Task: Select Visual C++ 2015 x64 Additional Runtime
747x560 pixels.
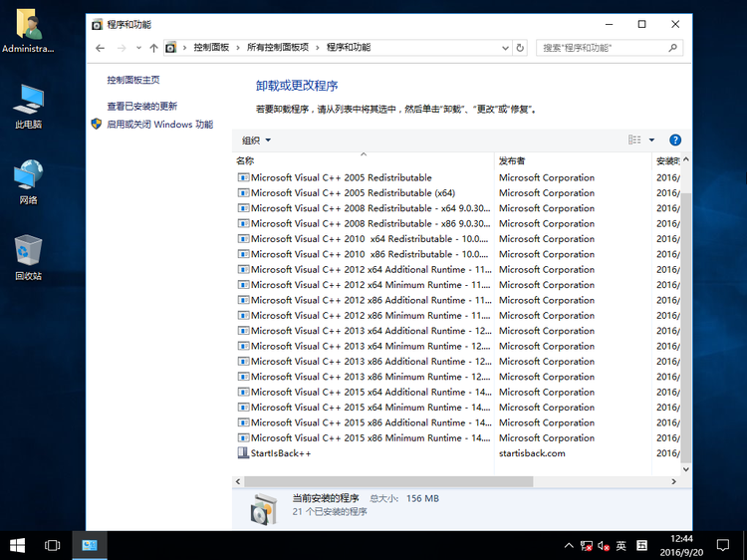Action: (x=456, y=392)
